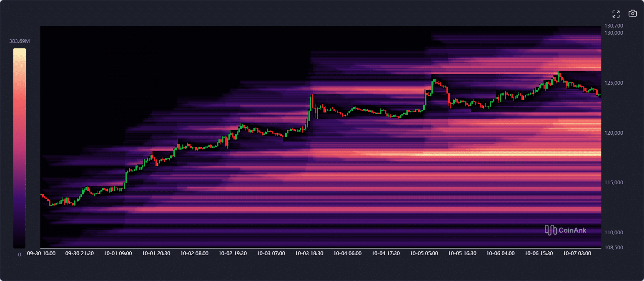
Task: Click the 0 minimum label below color scale
Action: click(x=19, y=254)
